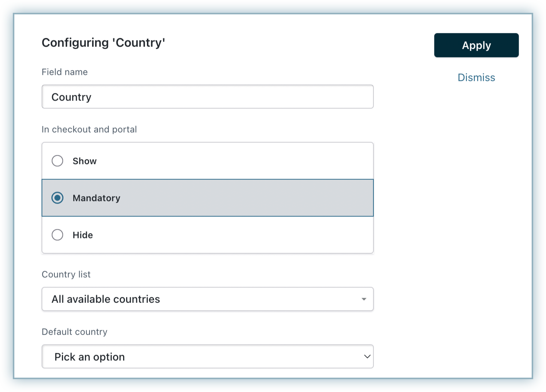Click the 'Field name' label
546x392 pixels.
point(65,72)
